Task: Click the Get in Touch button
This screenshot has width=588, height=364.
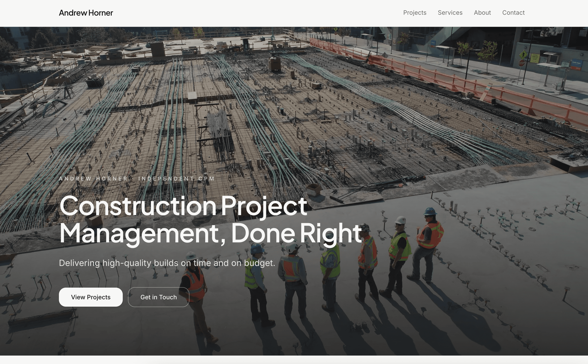Action: 158,297
